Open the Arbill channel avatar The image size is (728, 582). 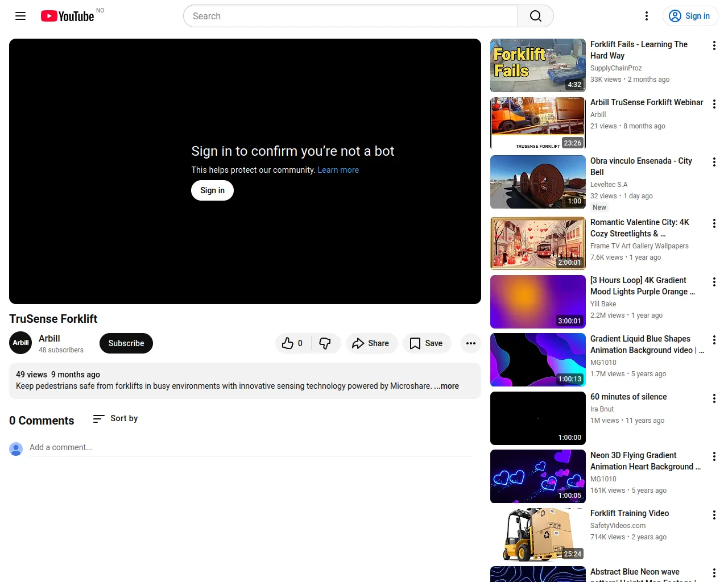(x=20, y=343)
